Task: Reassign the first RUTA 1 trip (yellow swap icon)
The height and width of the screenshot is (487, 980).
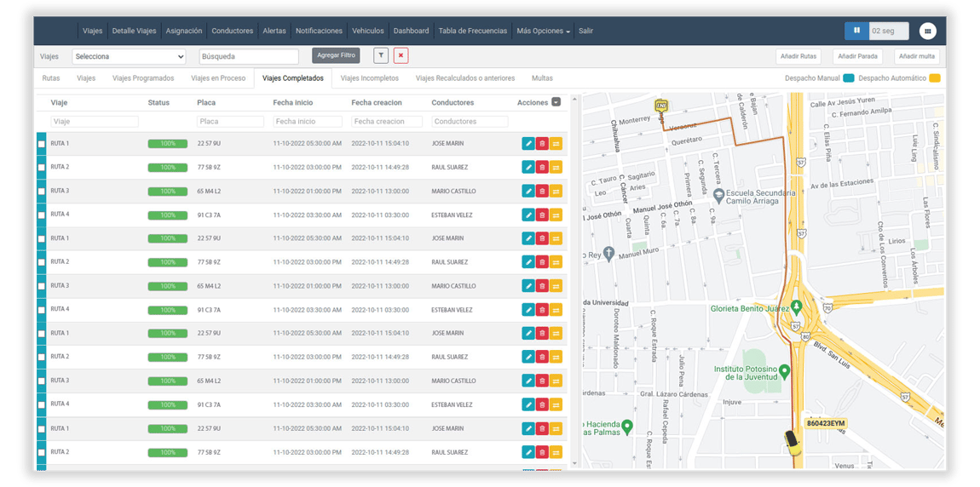Action: click(x=556, y=144)
